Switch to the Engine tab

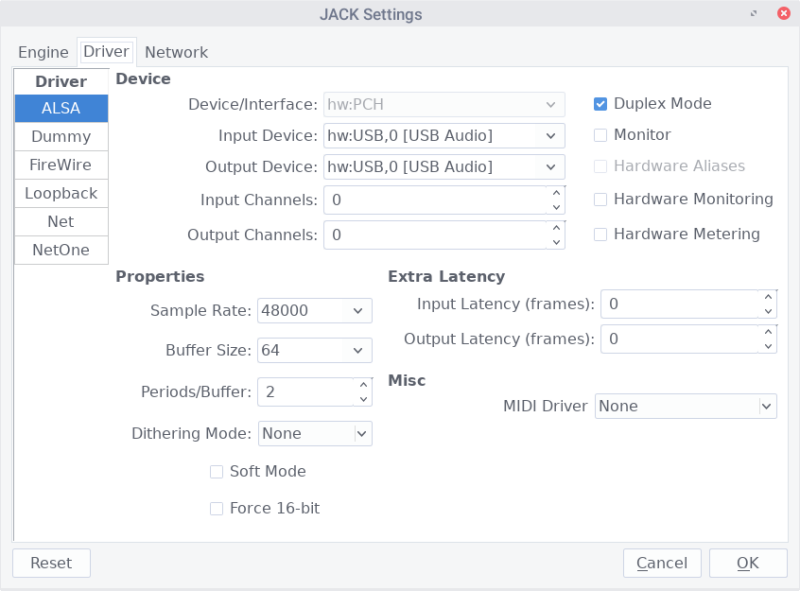43,52
